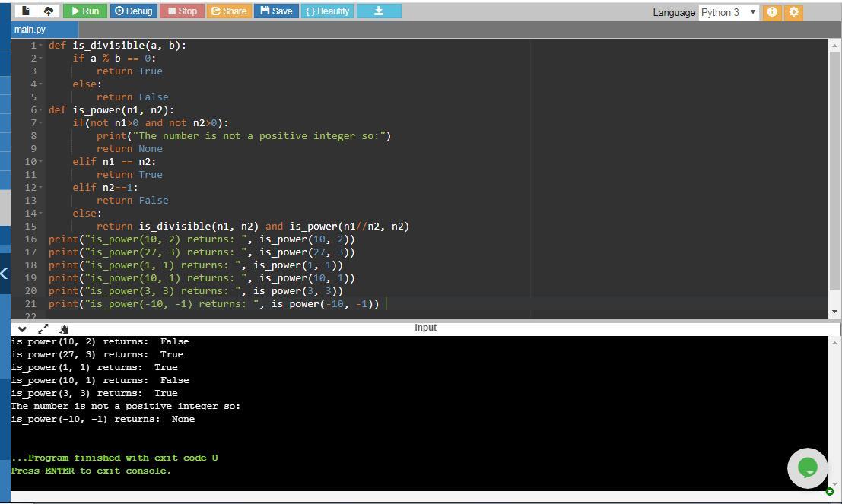The width and height of the screenshot is (842, 504).
Task: Collapse the console panel with the chevron
Action: click(22, 329)
